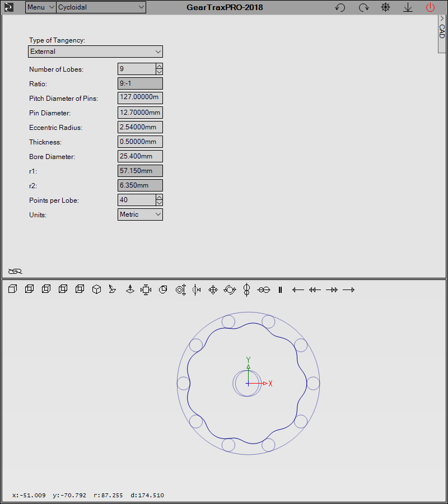Click the double right arrow icon
This screenshot has height=504, width=448.
332,290
